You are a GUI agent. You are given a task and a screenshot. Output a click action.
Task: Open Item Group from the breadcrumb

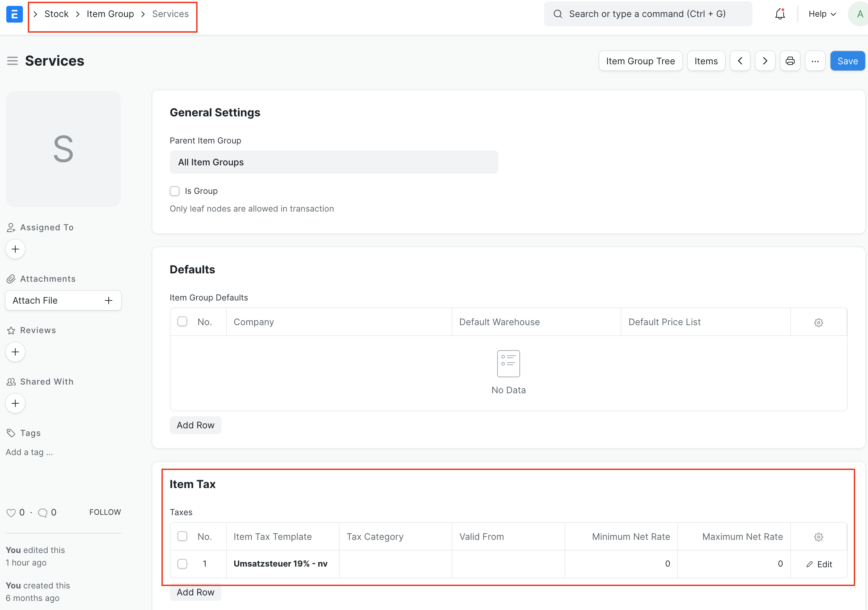click(110, 14)
